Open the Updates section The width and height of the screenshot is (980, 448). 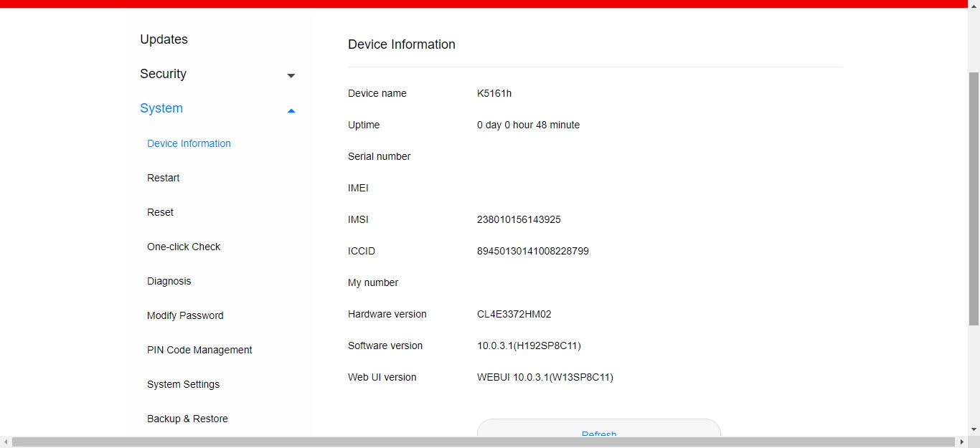click(164, 39)
